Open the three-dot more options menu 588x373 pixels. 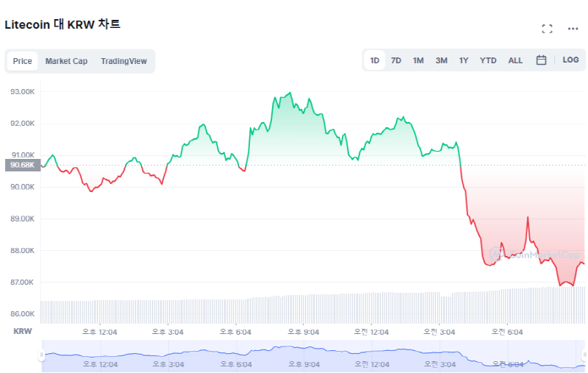(x=573, y=29)
